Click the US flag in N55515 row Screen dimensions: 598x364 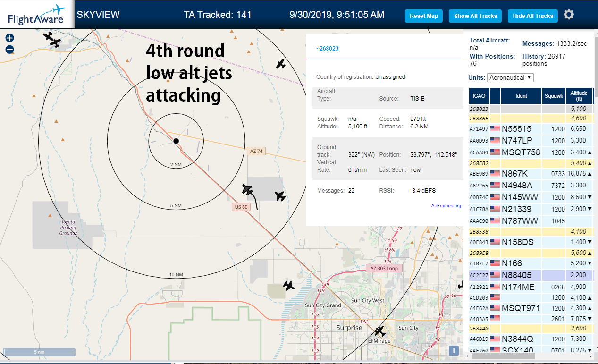[x=495, y=128]
